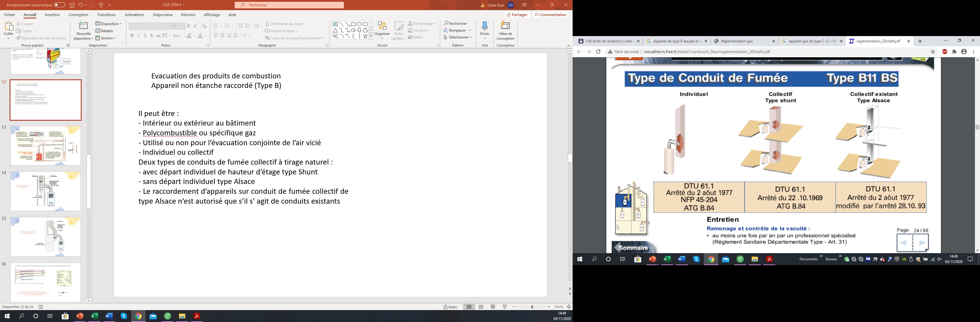Click the font color A swatch

[x=200, y=35]
